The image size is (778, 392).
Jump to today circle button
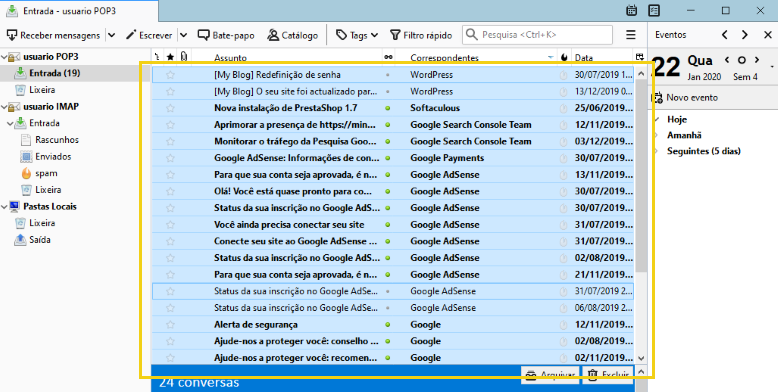point(742,60)
